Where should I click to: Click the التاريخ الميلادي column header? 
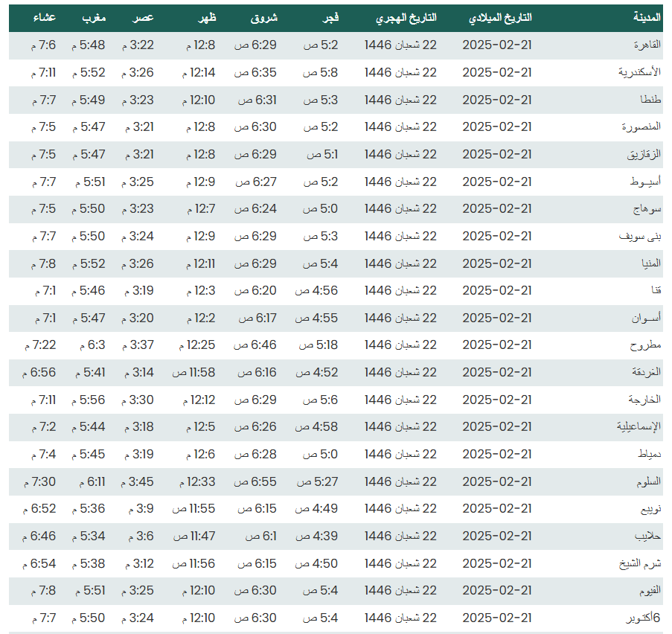tap(500, 18)
